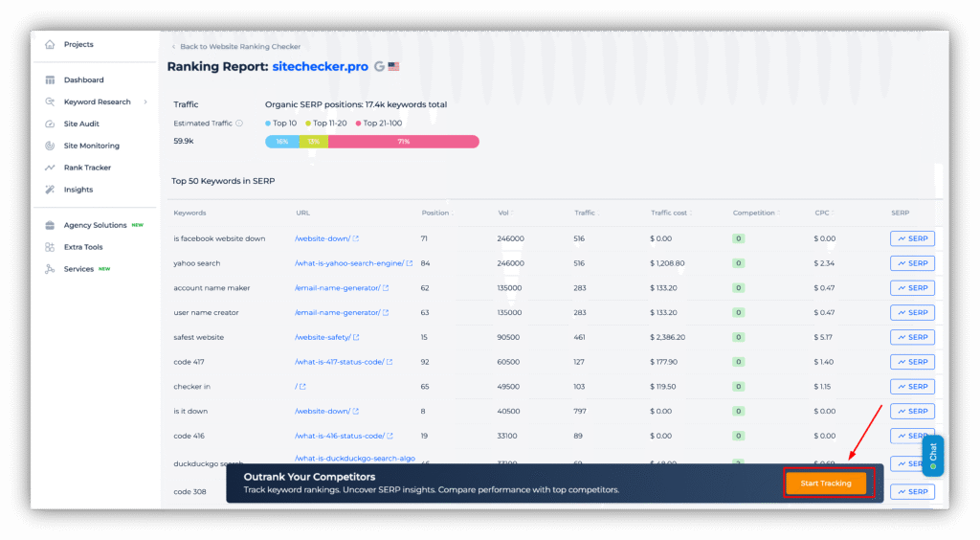Open external link icon for /what-is-416-status-code/
980x540 pixels.
[390, 437]
